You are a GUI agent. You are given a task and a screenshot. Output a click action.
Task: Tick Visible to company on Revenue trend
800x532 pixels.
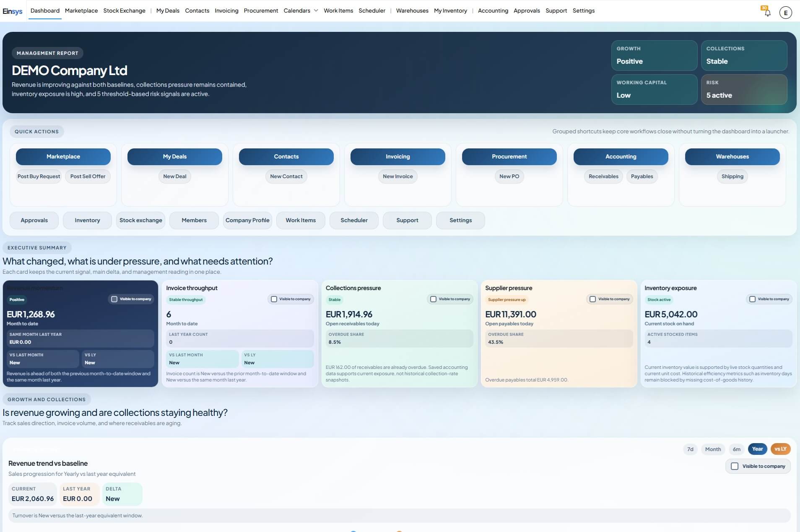735,466
